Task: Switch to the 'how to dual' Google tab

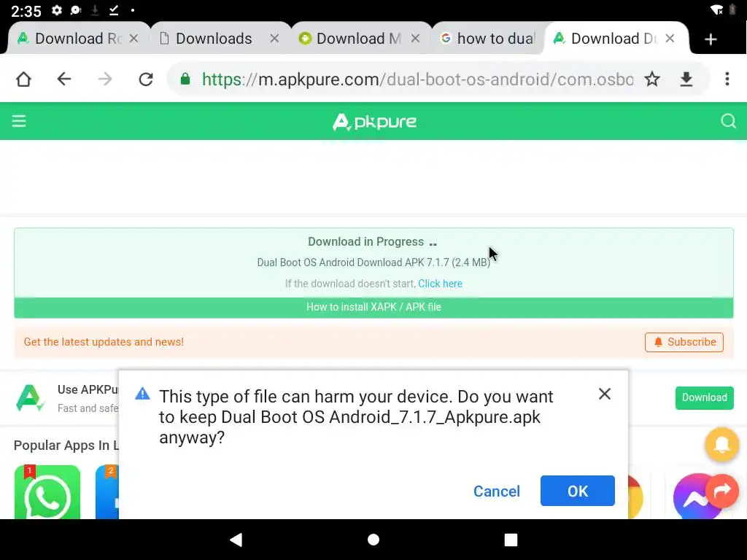Action: point(489,39)
